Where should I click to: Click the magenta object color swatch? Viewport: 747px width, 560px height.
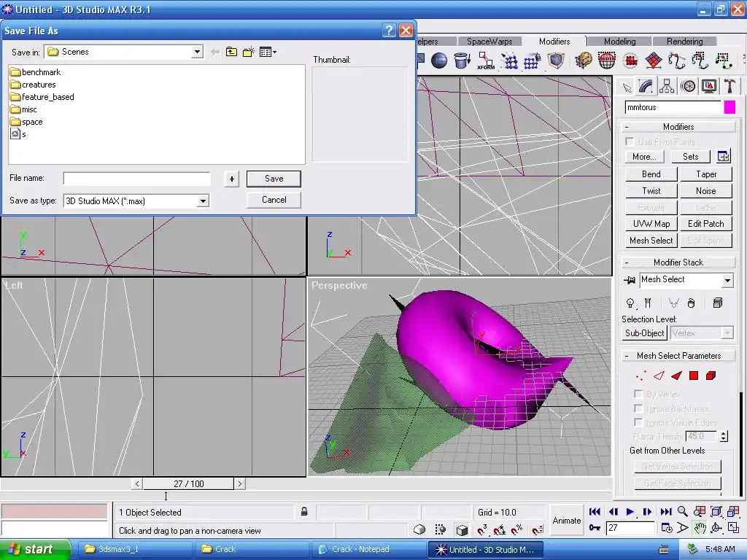tap(729, 108)
